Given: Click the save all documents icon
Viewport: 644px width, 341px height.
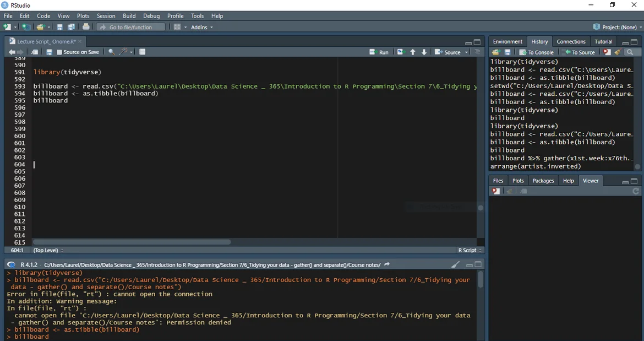Looking at the screenshot, I should coord(71,27).
